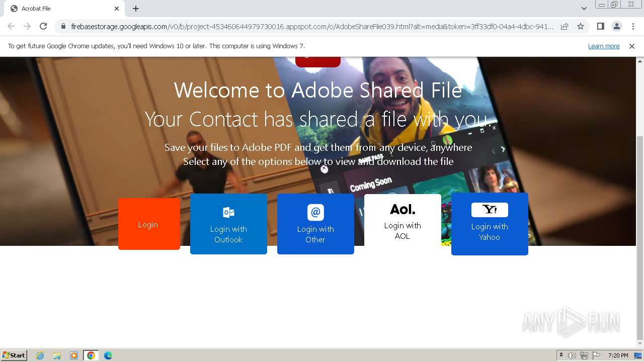The image size is (644, 362).
Task: Open the Chrome profile menu
Action: tap(616, 26)
